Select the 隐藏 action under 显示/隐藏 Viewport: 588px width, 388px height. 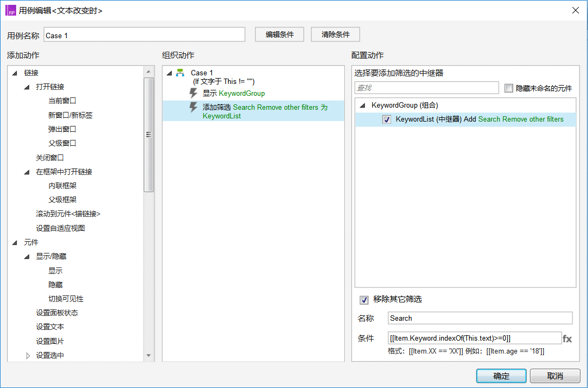(55, 285)
